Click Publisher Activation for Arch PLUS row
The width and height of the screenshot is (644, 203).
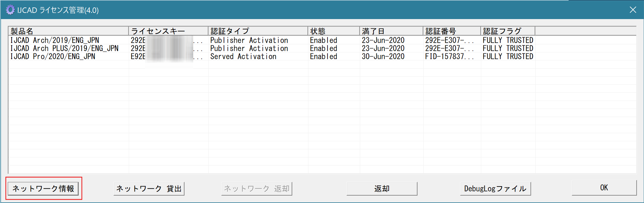tap(249, 48)
